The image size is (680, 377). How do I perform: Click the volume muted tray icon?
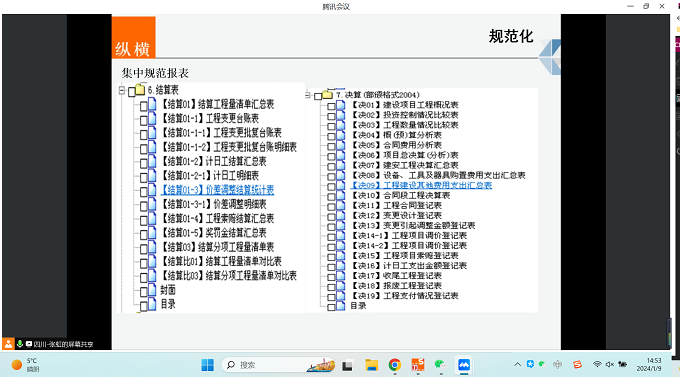coord(610,364)
